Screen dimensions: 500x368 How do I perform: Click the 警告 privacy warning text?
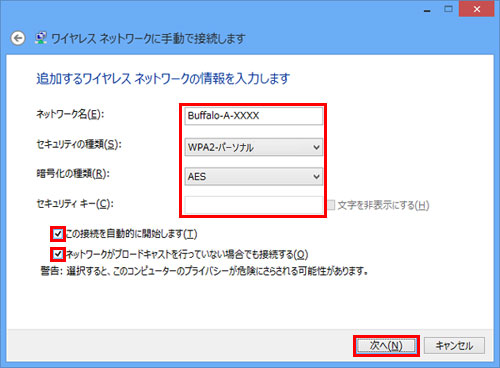coord(204,271)
